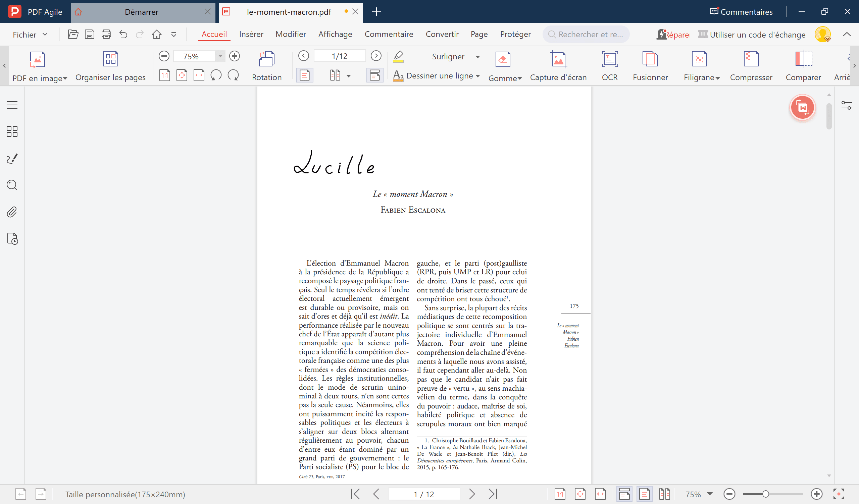Switch to the Insérer tab
Viewport: 859px width, 504px height.
click(251, 35)
